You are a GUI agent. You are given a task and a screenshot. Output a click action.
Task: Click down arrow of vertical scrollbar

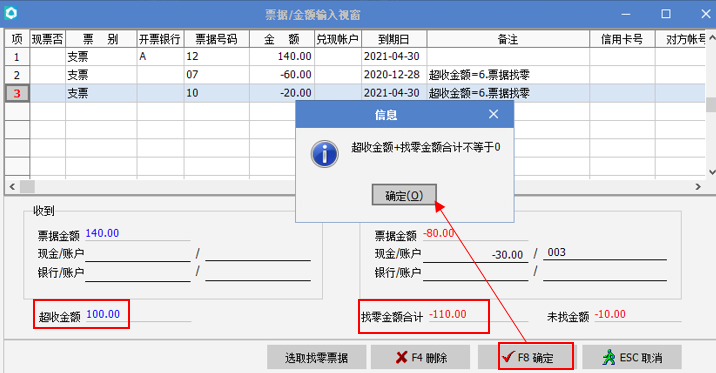(x=711, y=172)
